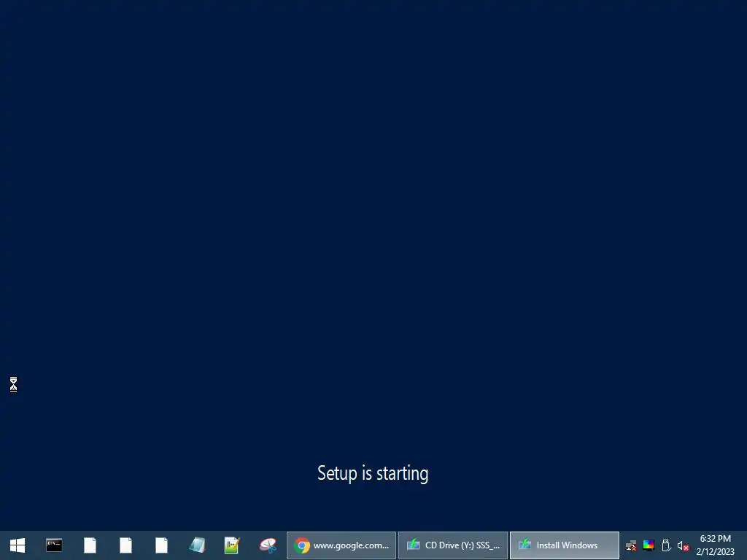Switch to the CD Drive (Y:) taskbar window
Screen dimensions: 747x560
pyautogui.click(x=452, y=545)
